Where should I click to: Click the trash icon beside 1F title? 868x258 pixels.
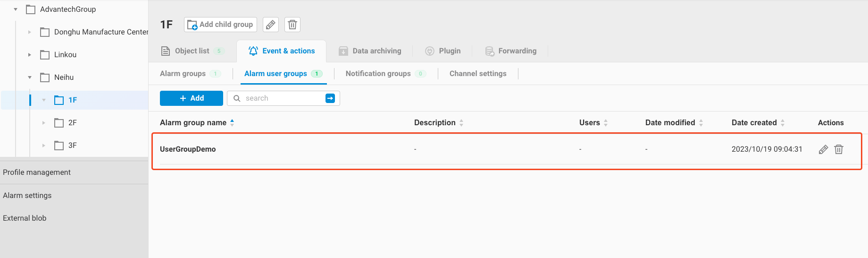pos(292,25)
